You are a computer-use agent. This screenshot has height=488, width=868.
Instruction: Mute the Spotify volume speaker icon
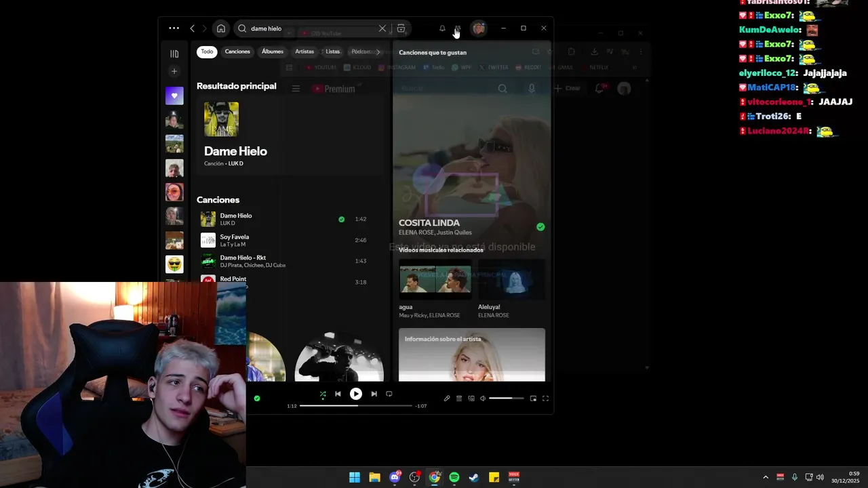pos(483,399)
